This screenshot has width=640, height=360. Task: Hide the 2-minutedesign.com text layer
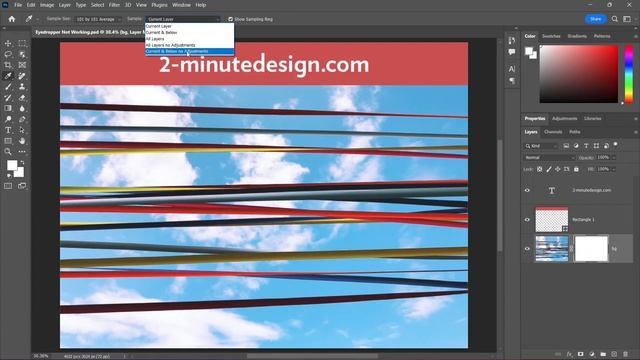click(527, 190)
